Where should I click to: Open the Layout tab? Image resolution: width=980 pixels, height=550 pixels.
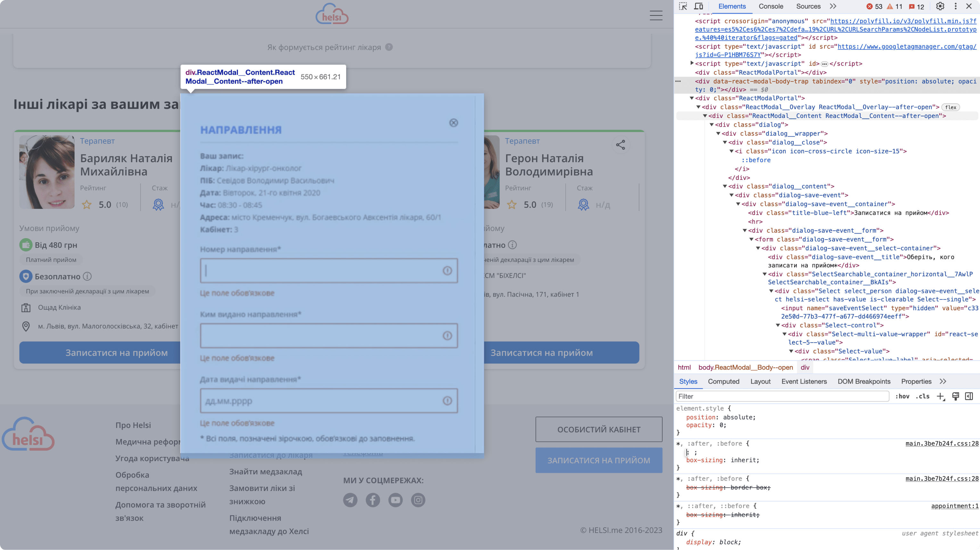point(760,381)
